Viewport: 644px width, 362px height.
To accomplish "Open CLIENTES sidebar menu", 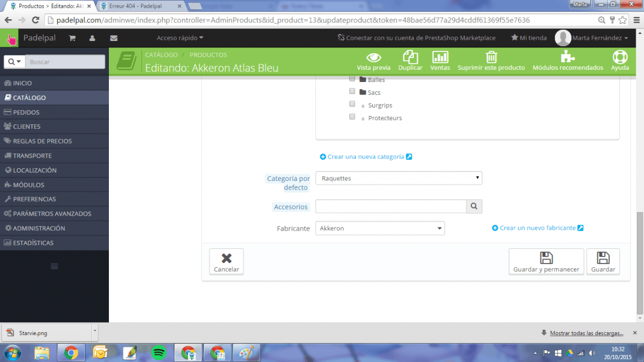I will click(x=54, y=127).
